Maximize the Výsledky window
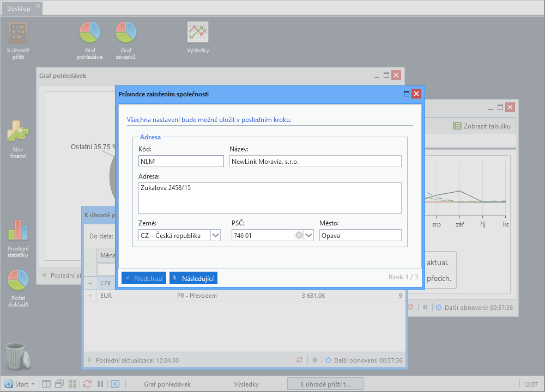This screenshot has height=392, width=545. point(500,108)
